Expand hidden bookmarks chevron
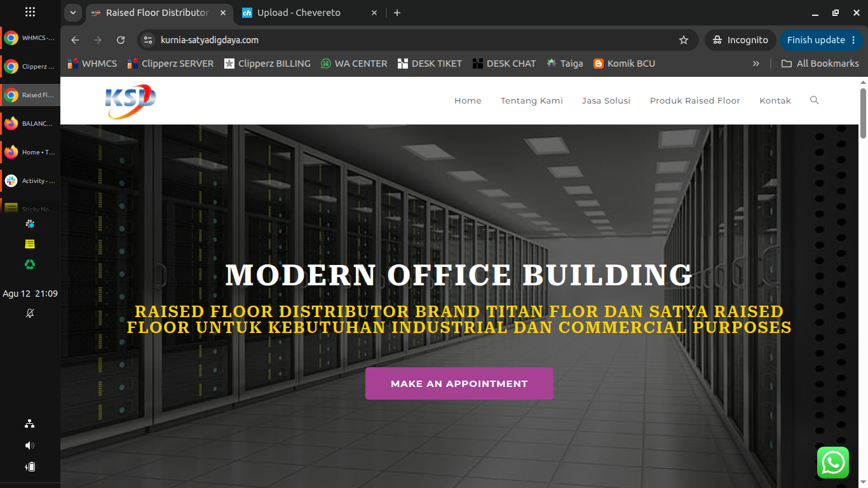 756,64
